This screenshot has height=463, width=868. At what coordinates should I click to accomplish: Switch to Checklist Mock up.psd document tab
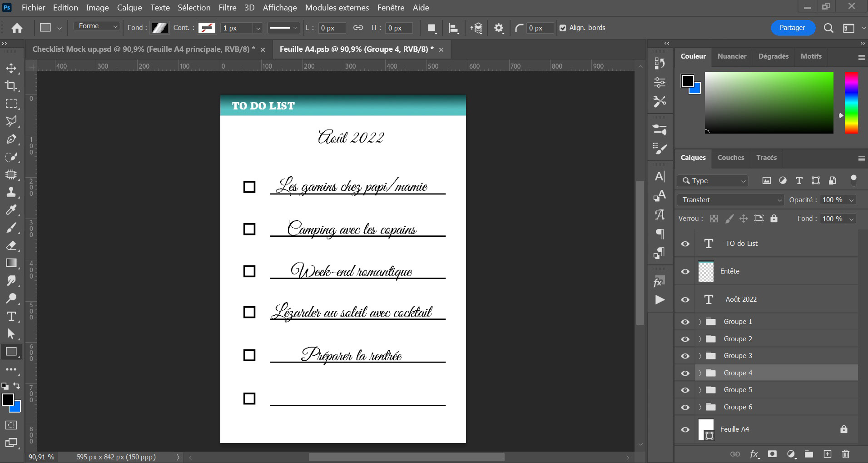[144, 49]
